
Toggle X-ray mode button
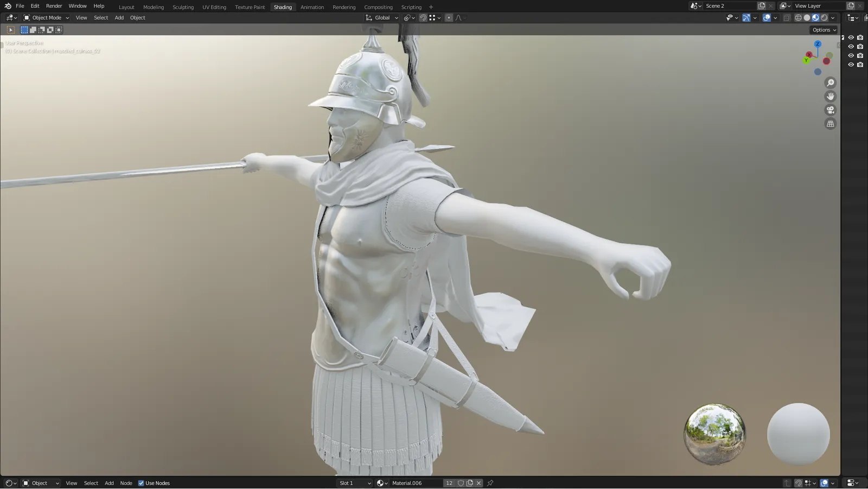pyautogui.click(x=787, y=18)
